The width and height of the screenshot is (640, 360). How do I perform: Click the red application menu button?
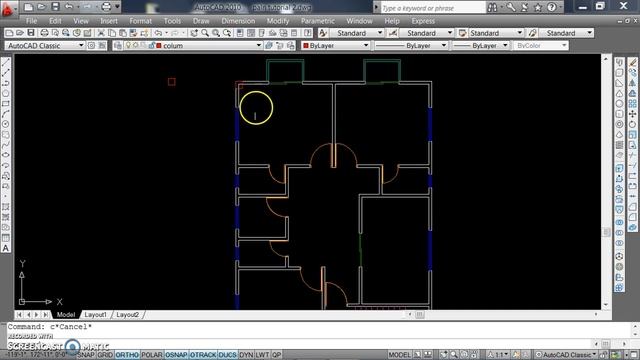click(7, 9)
